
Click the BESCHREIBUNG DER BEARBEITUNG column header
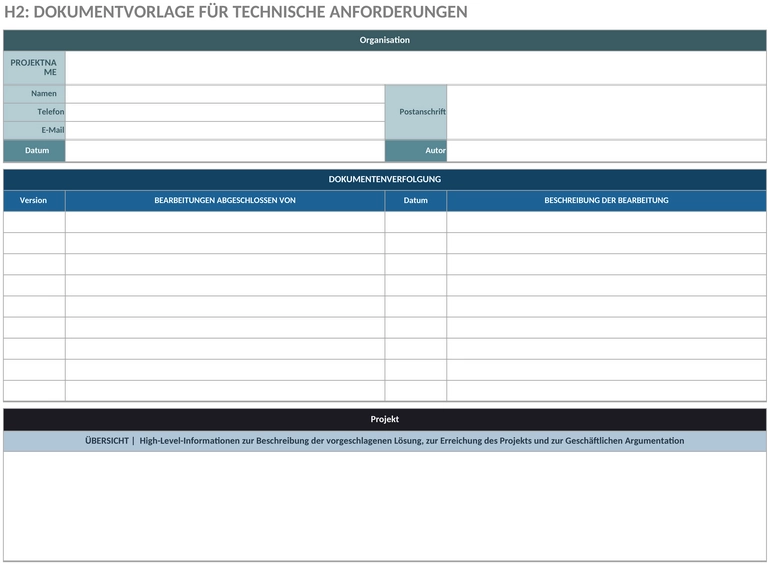[606, 201]
